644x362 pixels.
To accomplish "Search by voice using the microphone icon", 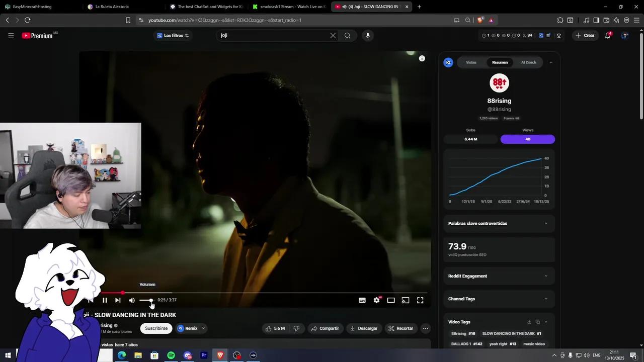I will click(368, 35).
